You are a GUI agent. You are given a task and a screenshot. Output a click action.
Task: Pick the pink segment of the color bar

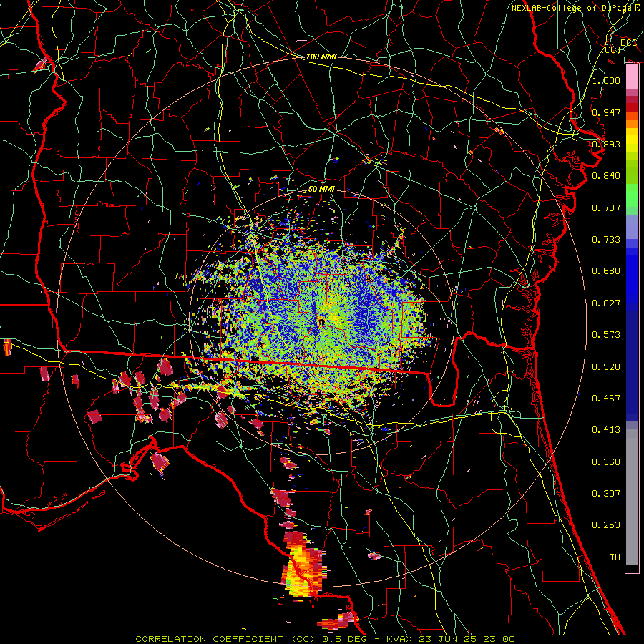632,77
